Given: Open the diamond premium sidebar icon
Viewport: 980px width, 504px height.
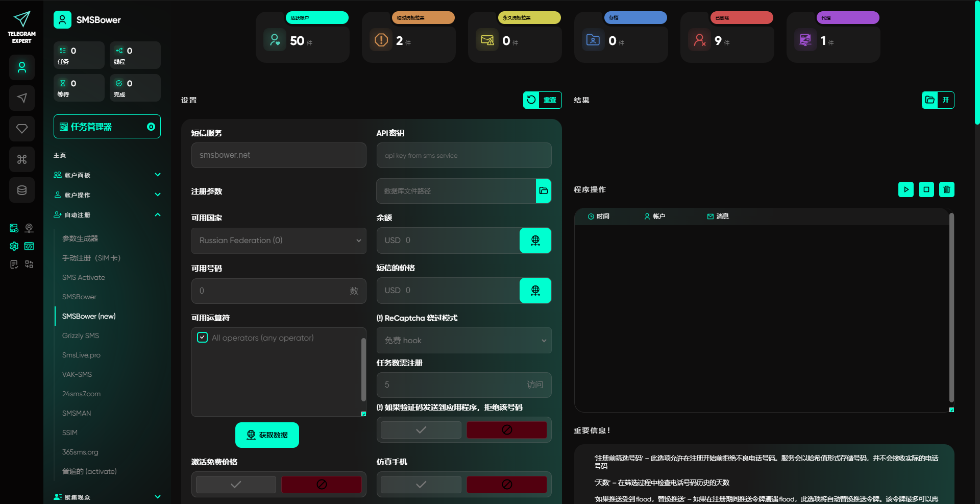Looking at the screenshot, I should click(x=22, y=129).
